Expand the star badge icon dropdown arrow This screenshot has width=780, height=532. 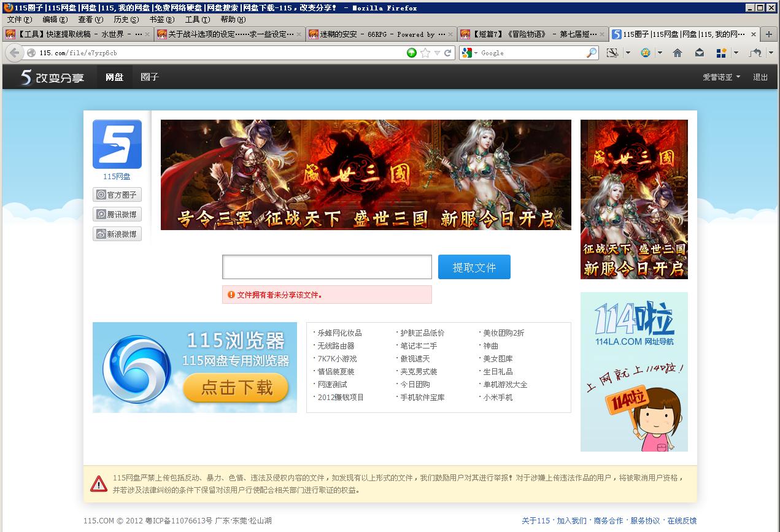coord(660,53)
